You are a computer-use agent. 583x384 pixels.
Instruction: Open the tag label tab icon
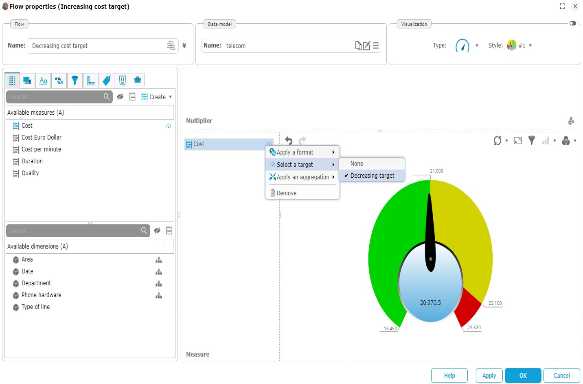pyautogui.click(x=106, y=80)
